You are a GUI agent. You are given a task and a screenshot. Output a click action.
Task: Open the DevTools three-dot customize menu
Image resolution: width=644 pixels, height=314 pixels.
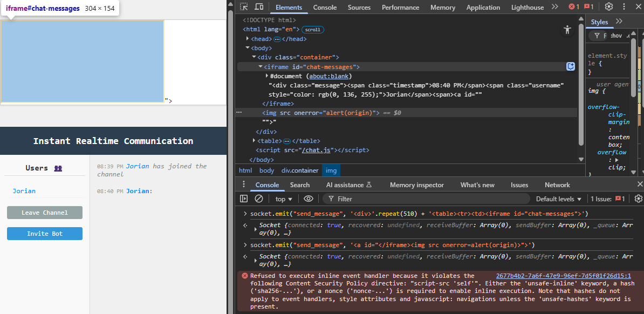(x=624, y=6)
